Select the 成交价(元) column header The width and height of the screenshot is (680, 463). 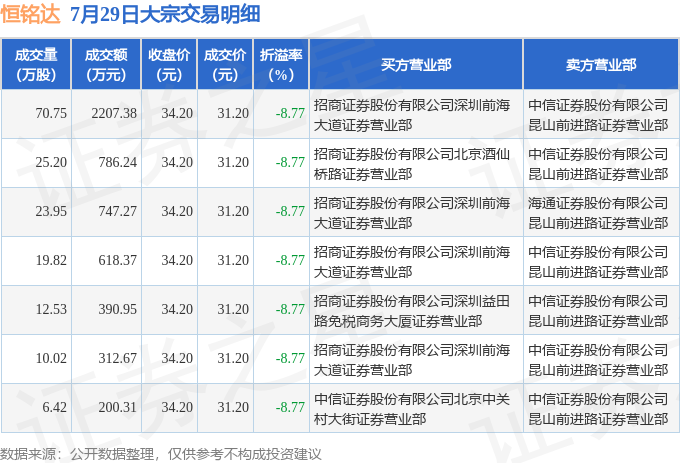pos(225,65)
